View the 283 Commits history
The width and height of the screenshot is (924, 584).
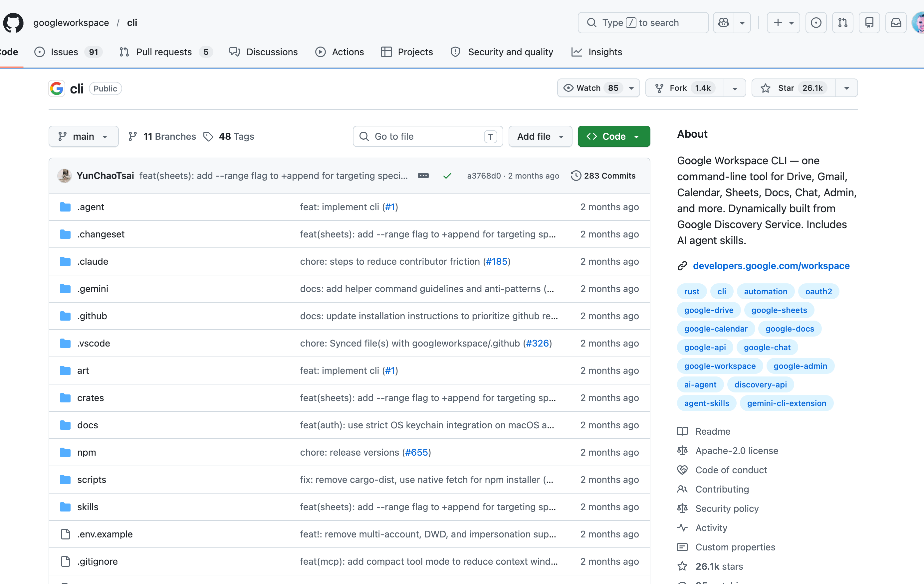click(603, 176)
